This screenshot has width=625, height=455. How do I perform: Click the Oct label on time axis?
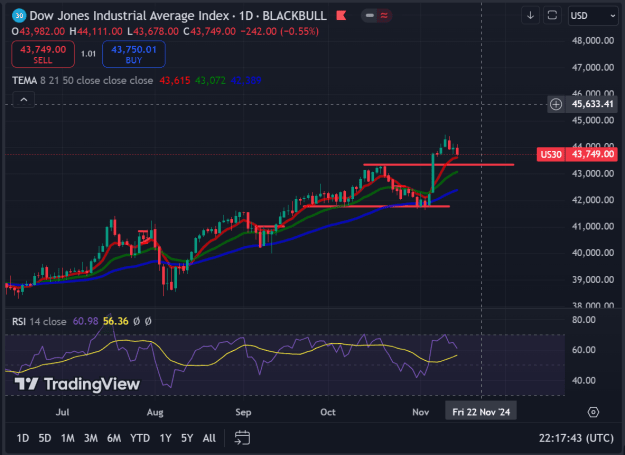pos(328,412)
